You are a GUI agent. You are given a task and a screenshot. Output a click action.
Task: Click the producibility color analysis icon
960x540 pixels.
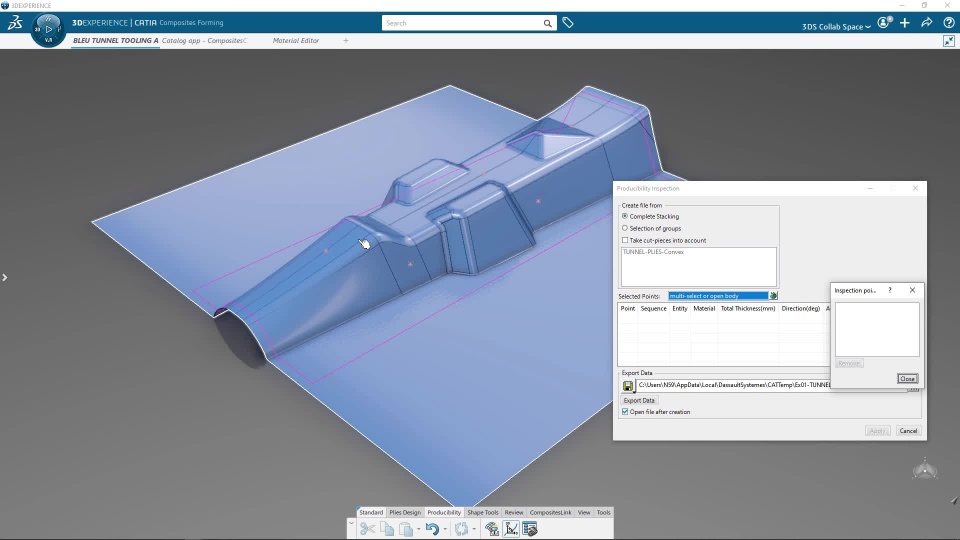[492, 529]
